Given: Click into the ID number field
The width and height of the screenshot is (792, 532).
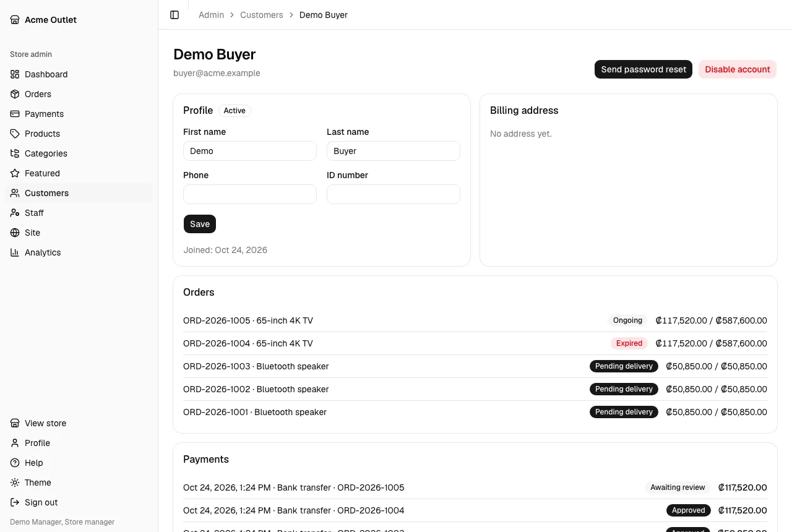Looking at the screenshot, I should (394, 194).
